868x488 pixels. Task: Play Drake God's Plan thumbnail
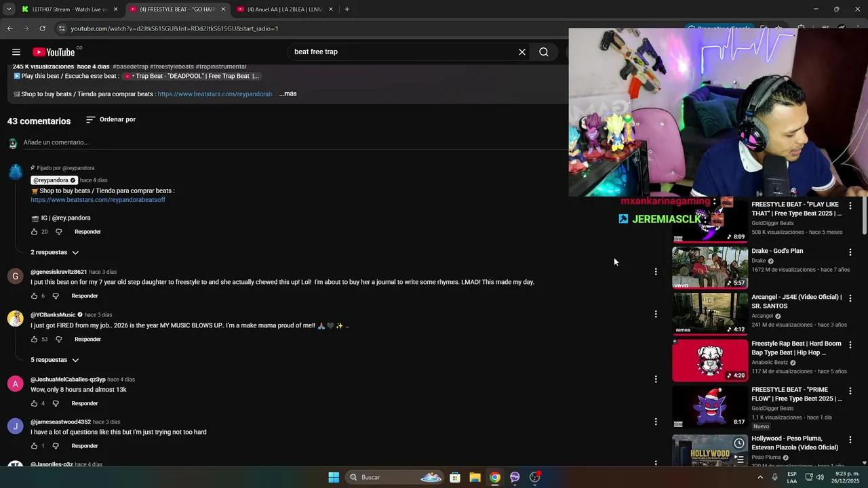click(710, 267)
